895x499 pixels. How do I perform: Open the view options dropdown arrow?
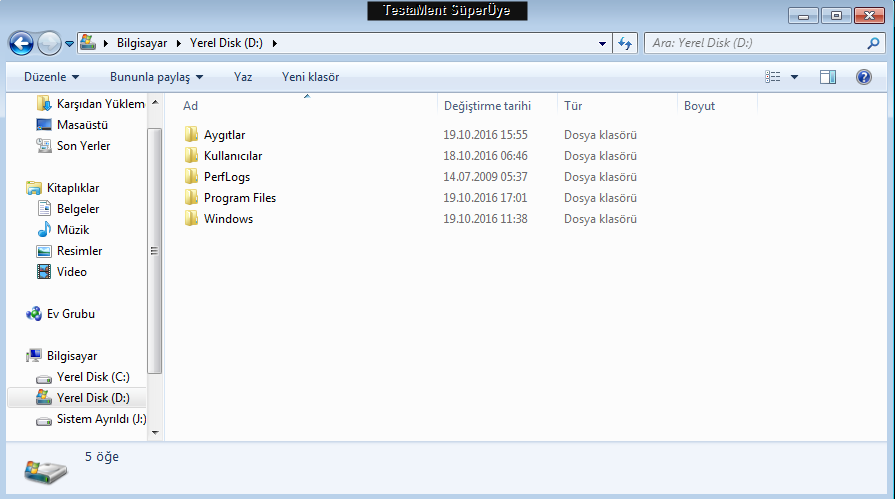[794, 77]
